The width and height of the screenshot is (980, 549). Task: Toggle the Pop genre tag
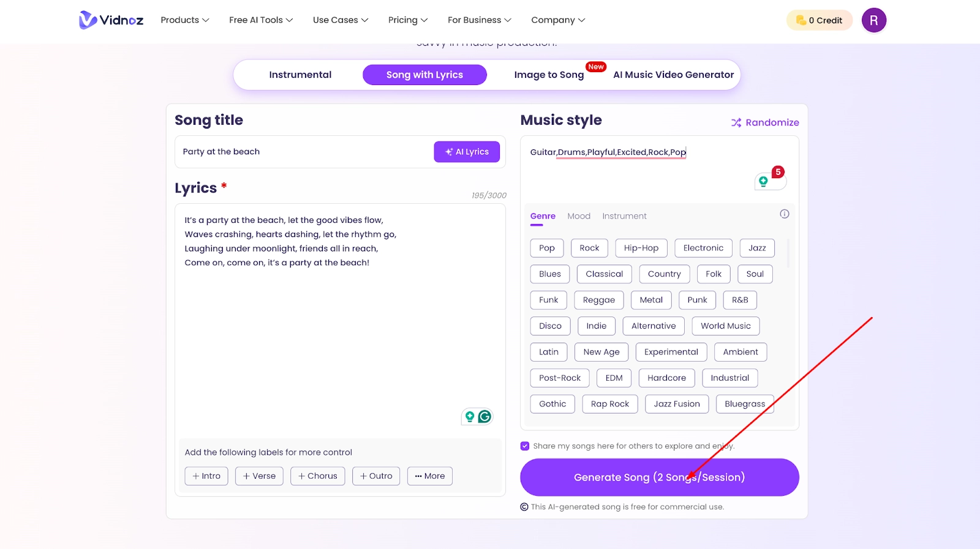(x=546, y=248)
